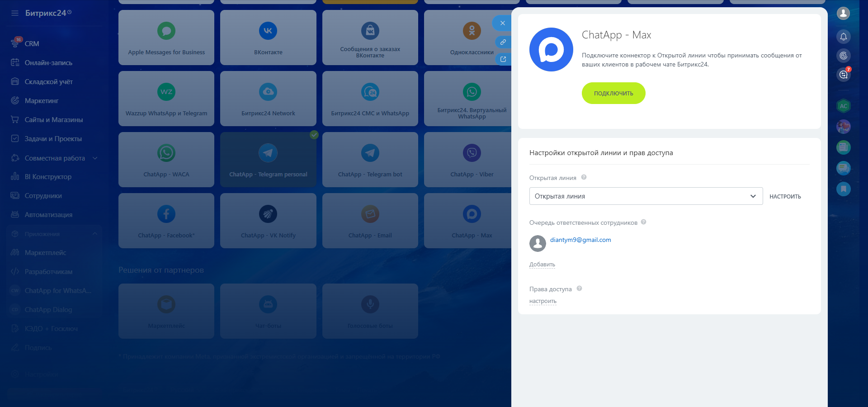Viewport: 868px width, 407px height.
Task: Click the help icon beside Открытая линия label
Action: 584,177
